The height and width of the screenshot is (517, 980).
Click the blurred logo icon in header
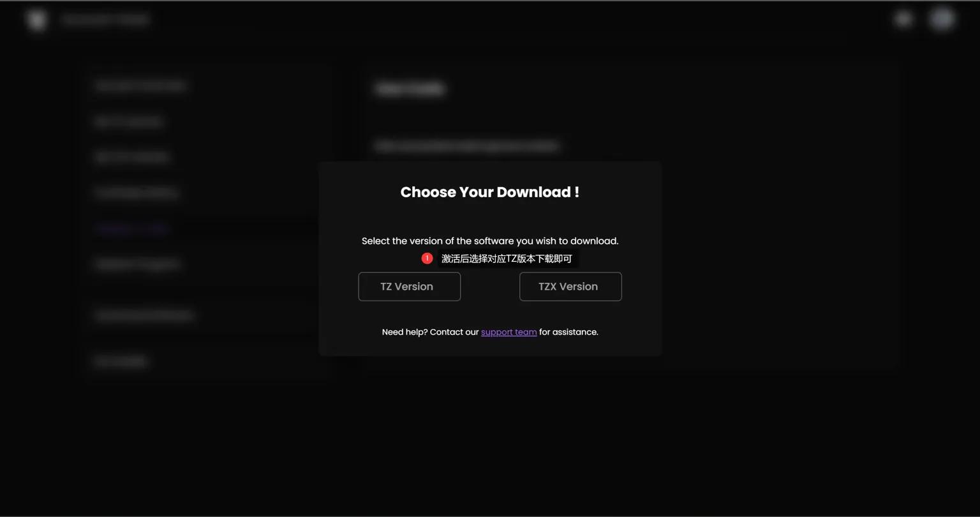(x=37, y=20)
